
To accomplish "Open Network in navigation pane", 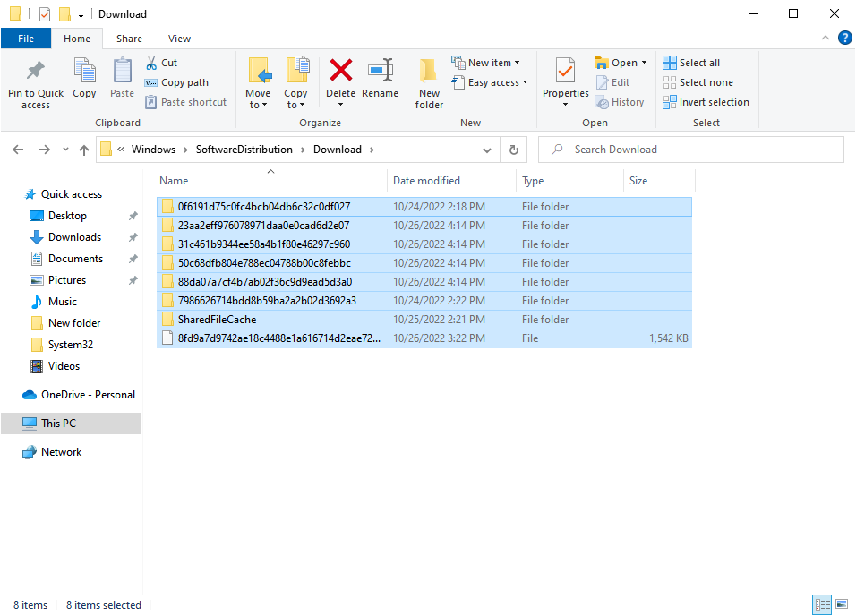I will click(x=61, y=452).
